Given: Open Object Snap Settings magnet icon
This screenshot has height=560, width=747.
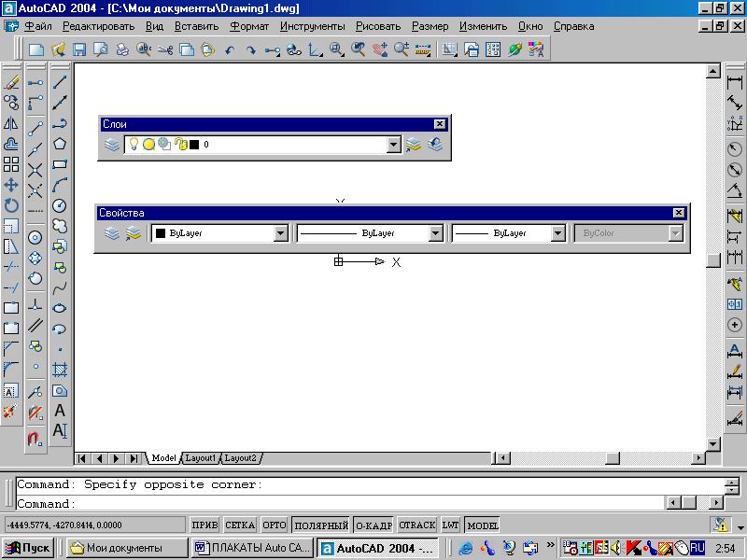Looking at the screenshot, I should point(35,438).
